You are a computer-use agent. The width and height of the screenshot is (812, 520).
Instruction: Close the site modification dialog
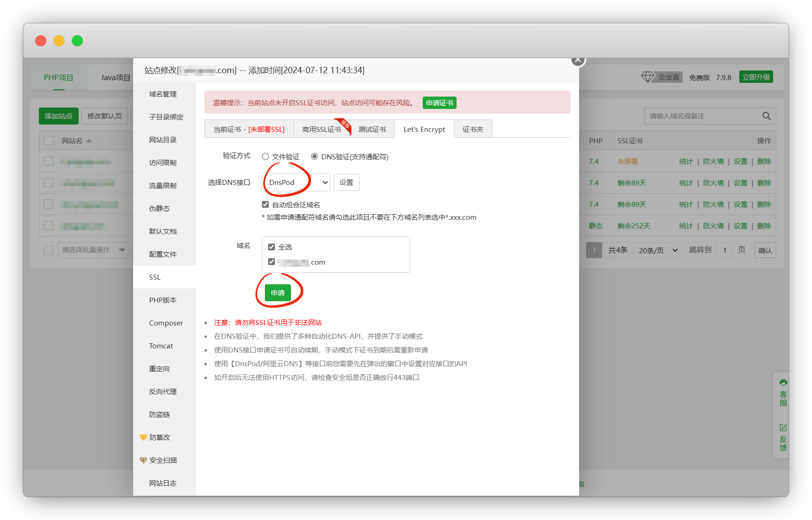578,60
